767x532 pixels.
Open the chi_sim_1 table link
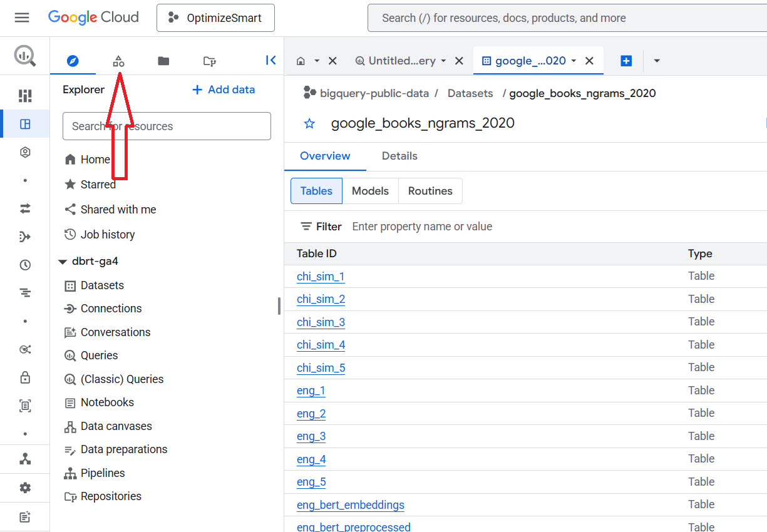[321, 277]
